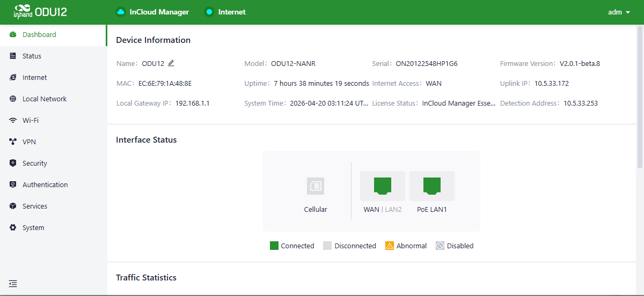Click the InCloud Manager cloud status icon
The width and height of the screenshot is (644, 296).
[121, 12]
